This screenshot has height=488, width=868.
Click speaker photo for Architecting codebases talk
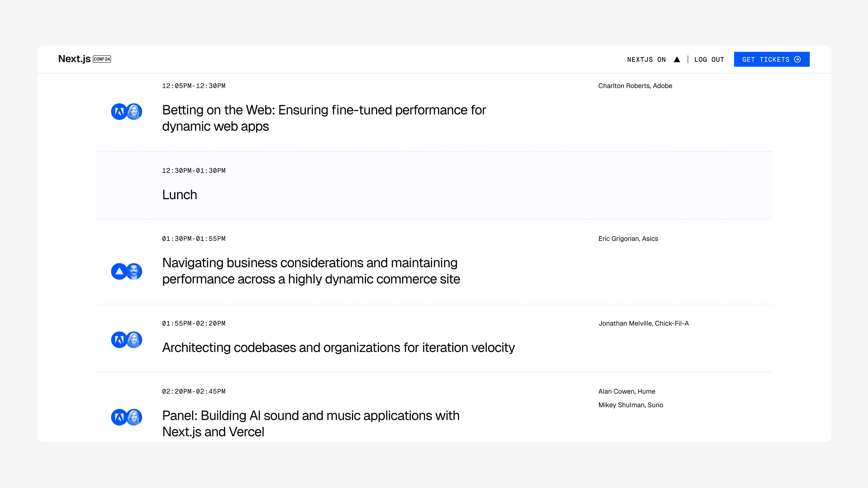[x=134, y=340]
